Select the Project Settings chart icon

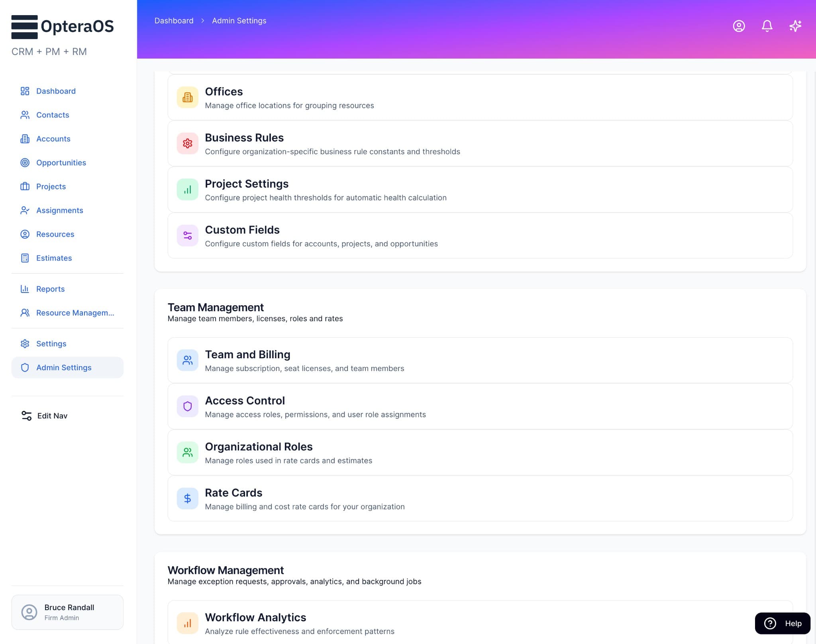pyautogui.click(x=187, y=189)
